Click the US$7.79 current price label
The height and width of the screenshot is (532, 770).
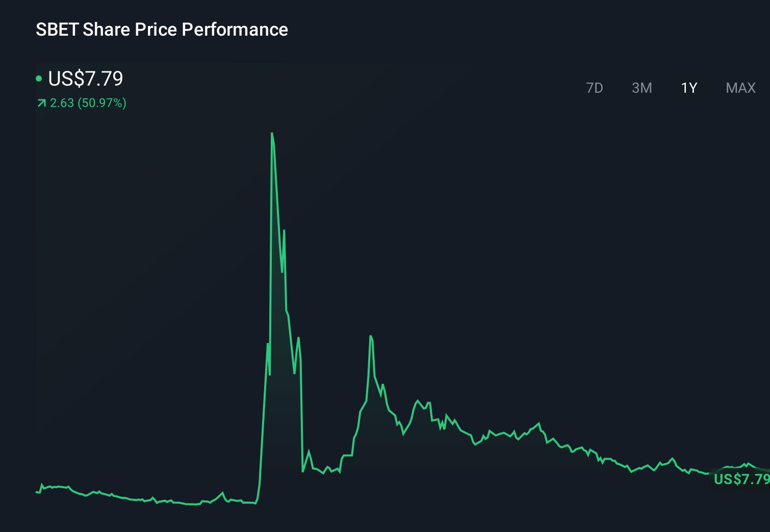[x=85, y=78]
